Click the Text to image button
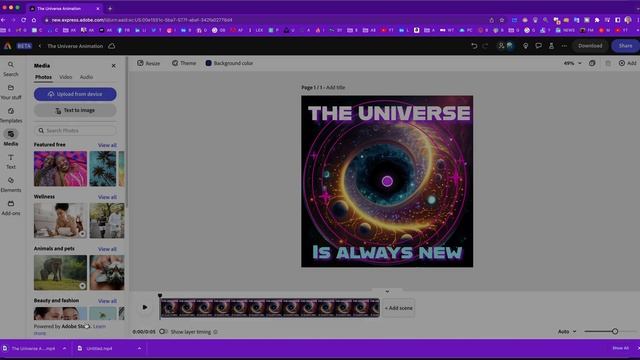The width and height of the screenshot is (640, 360). (x=75, y=110)
